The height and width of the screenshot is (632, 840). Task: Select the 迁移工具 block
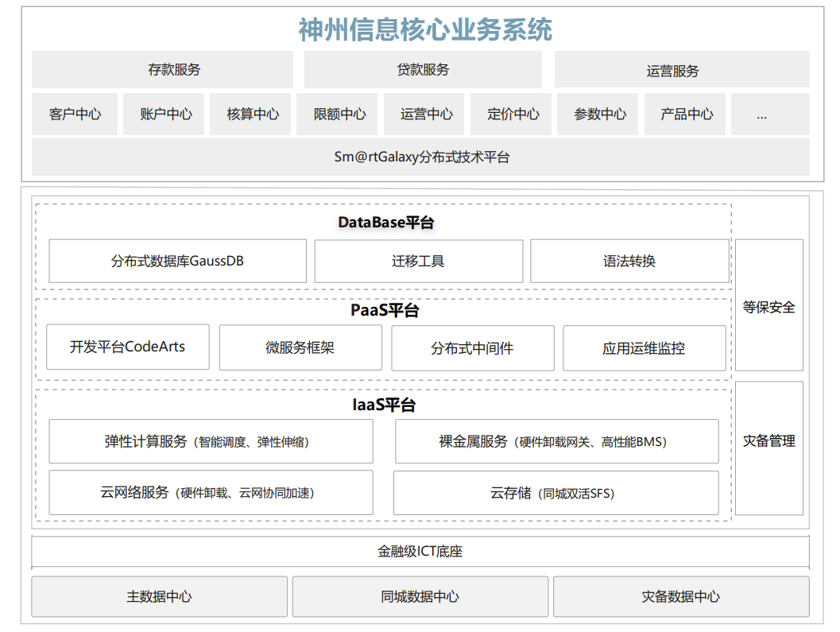point(419,261)
